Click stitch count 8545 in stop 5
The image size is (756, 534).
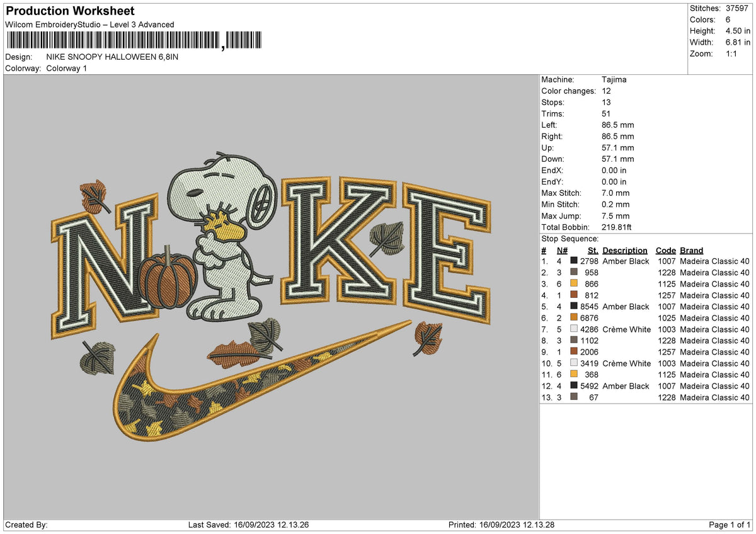[589, 306]
